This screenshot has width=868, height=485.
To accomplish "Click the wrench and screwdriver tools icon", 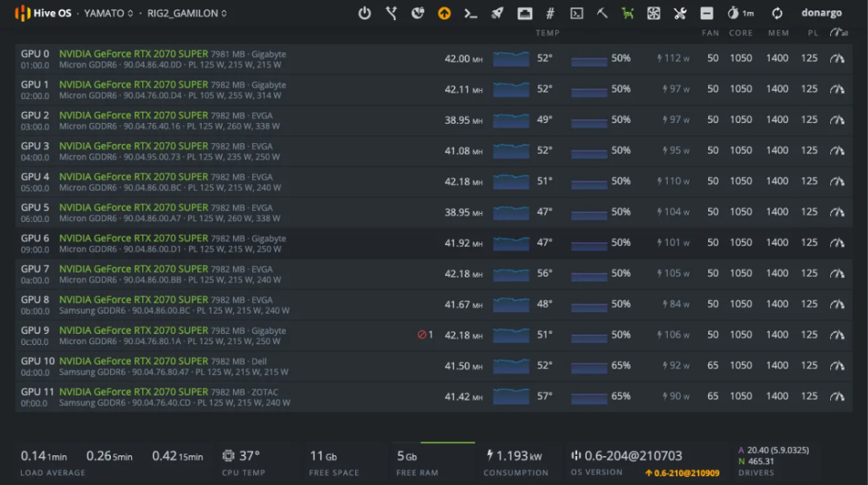I will point(680,13).
